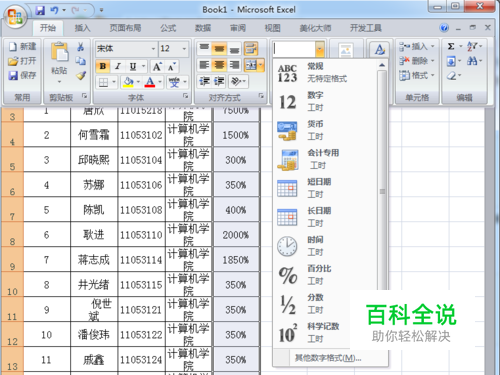
Task: Click 保存 button in 常用 group
Action: (22, 75)
